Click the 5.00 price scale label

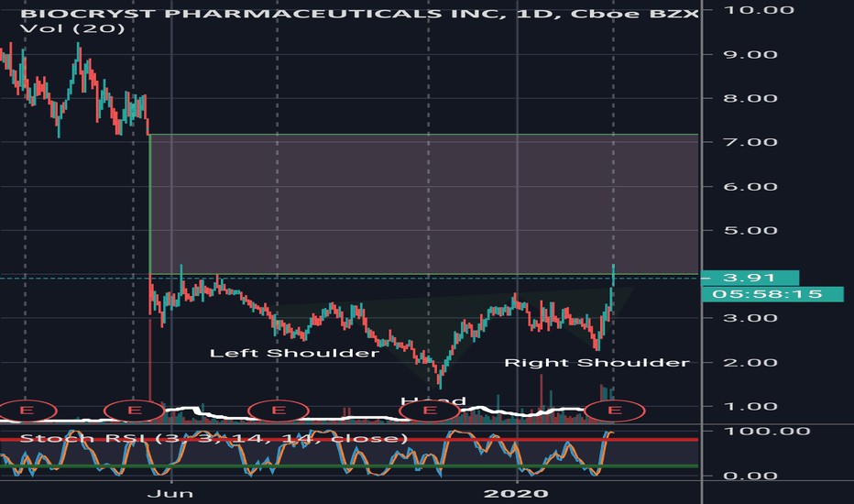click(x=750, y=231)
